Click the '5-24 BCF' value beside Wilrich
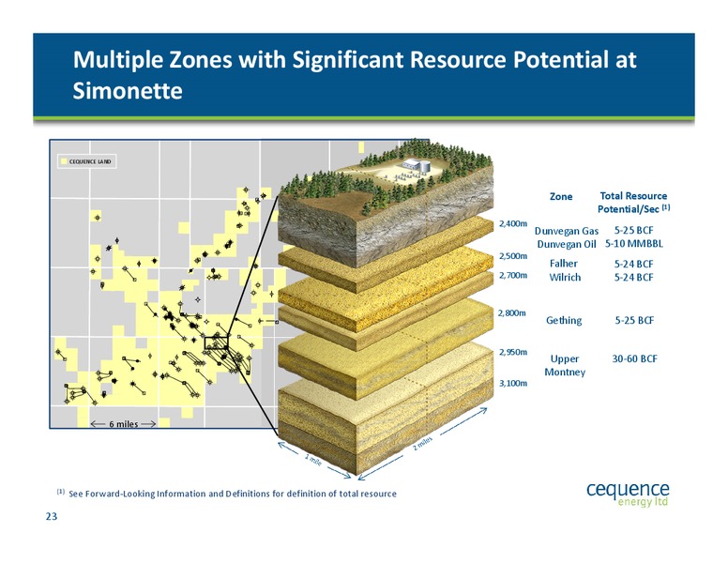The width and height of the screenshot is (728, 563). [634, 278]
